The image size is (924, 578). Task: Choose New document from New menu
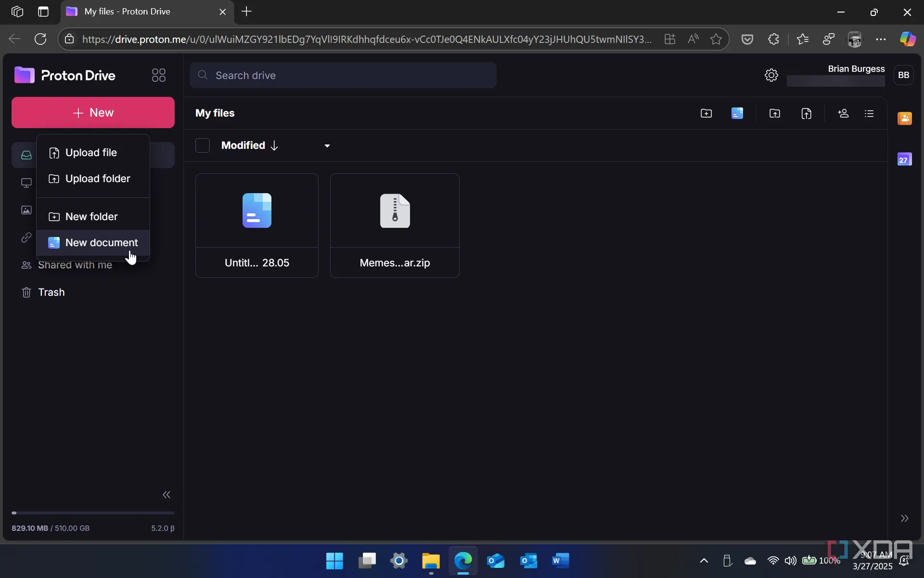(93, 243)
